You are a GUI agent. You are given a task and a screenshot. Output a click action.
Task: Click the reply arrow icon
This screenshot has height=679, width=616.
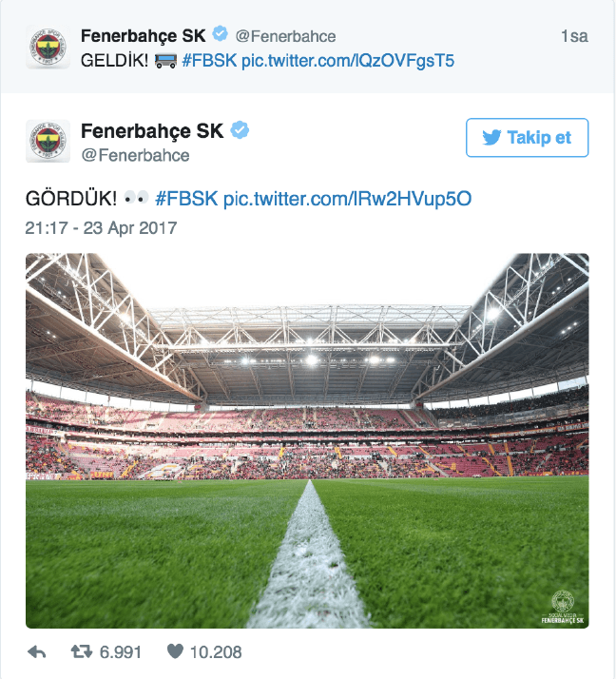(37, 651)
